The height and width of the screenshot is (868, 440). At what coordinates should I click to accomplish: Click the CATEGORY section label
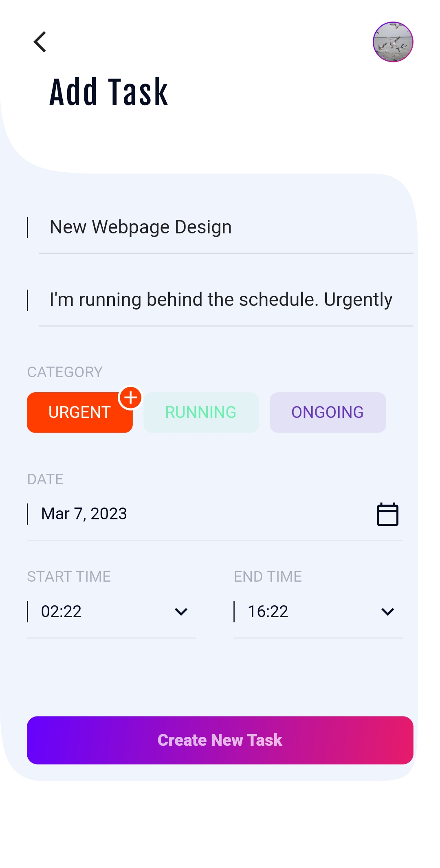(65, 372)
